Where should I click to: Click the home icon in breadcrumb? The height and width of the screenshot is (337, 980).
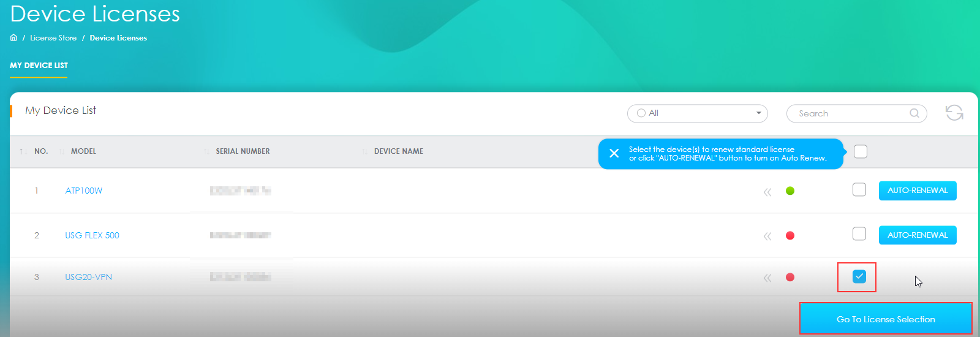[13, 38]
